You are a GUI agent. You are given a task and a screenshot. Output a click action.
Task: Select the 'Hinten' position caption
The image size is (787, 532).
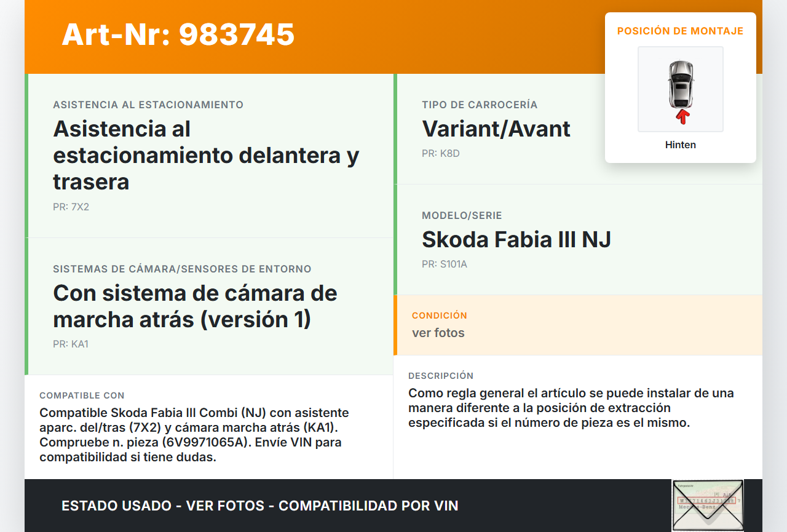click(681, 145)
